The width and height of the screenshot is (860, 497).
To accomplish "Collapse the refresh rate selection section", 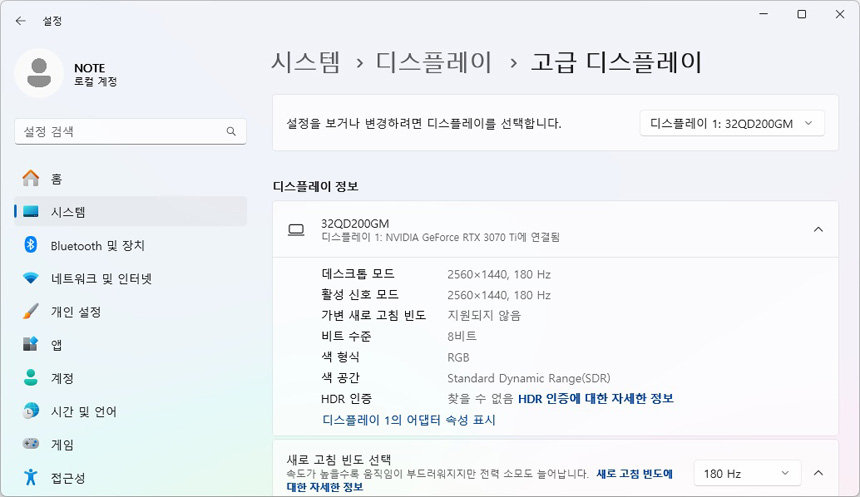I will (x=818, y=473).
